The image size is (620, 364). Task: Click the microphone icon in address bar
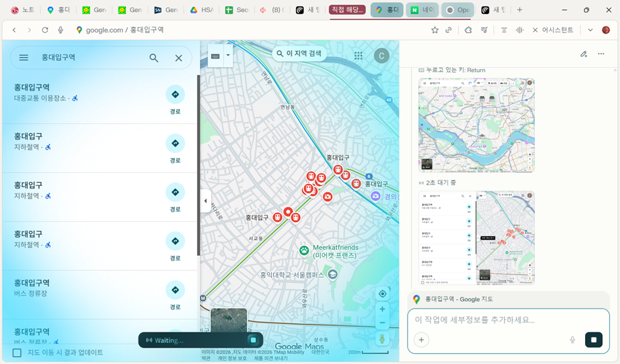(x=61, y=30)
